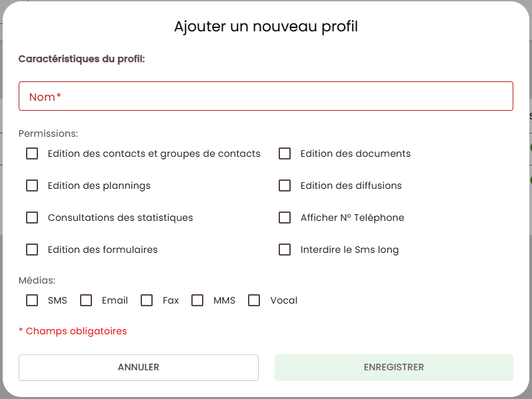
Task: Enable the Fax media checkbox
Action: [x=147, y=300]
